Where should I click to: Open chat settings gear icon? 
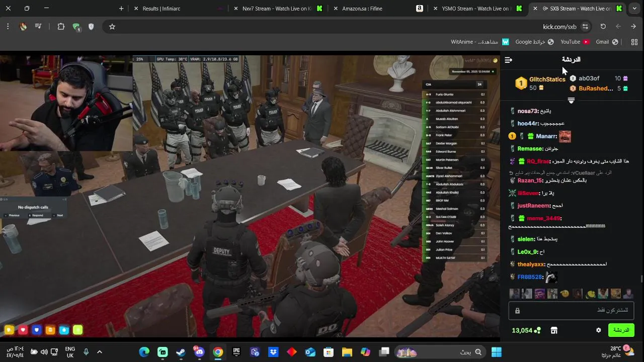pyautogui.click(x=598, y=330)
